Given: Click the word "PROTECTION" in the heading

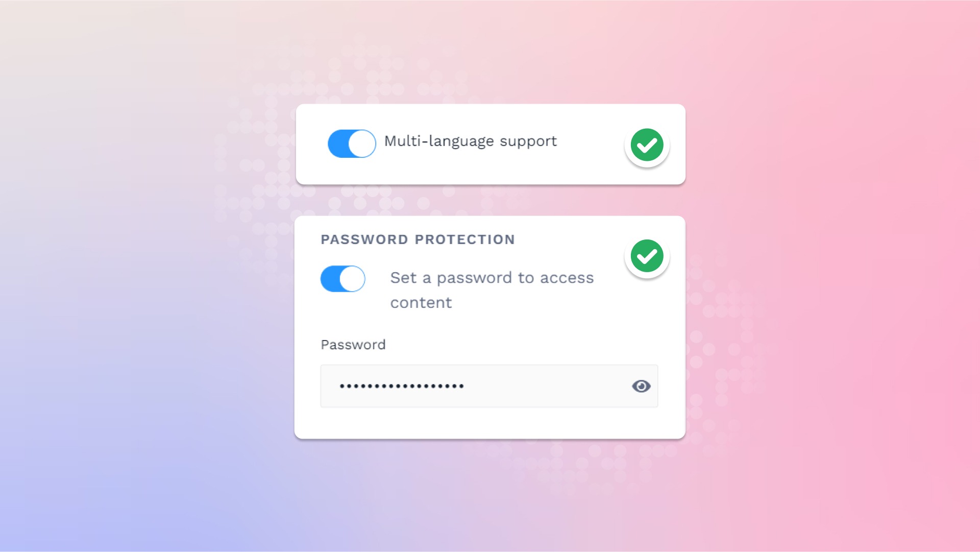Looking at the screenshot, I should 464,239.
